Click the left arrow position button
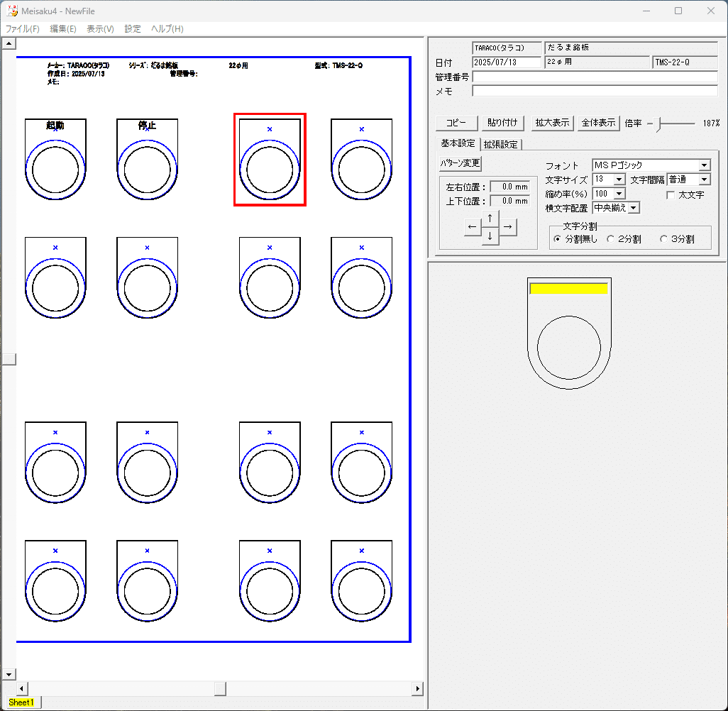 472,226
